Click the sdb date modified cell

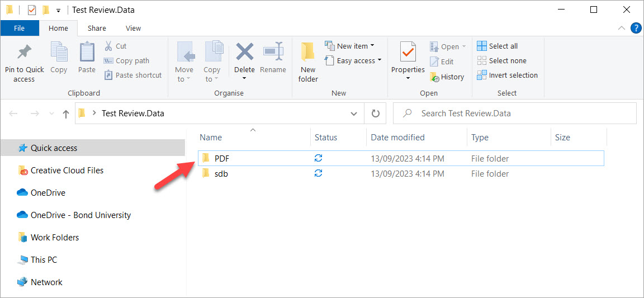(x=407, y=174)
